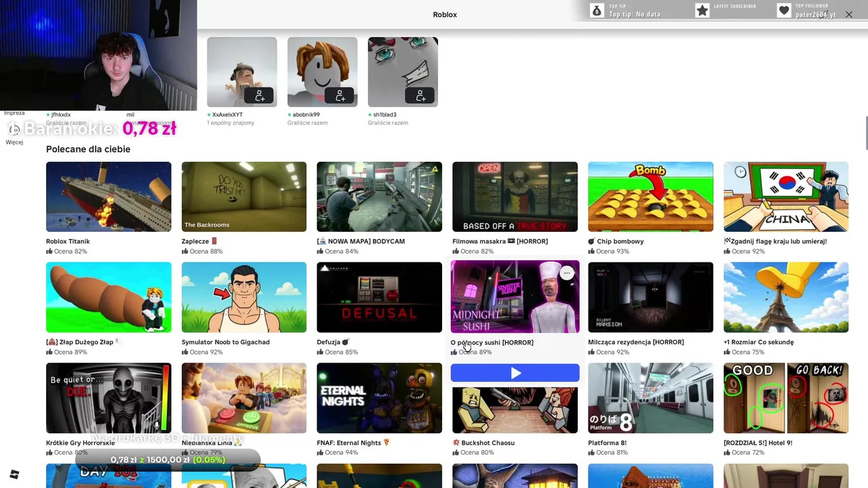This screenshot has width=868, height=488.
Task: Click the Ocena 94% rating under FNAF
Action: tap(337, 453)
